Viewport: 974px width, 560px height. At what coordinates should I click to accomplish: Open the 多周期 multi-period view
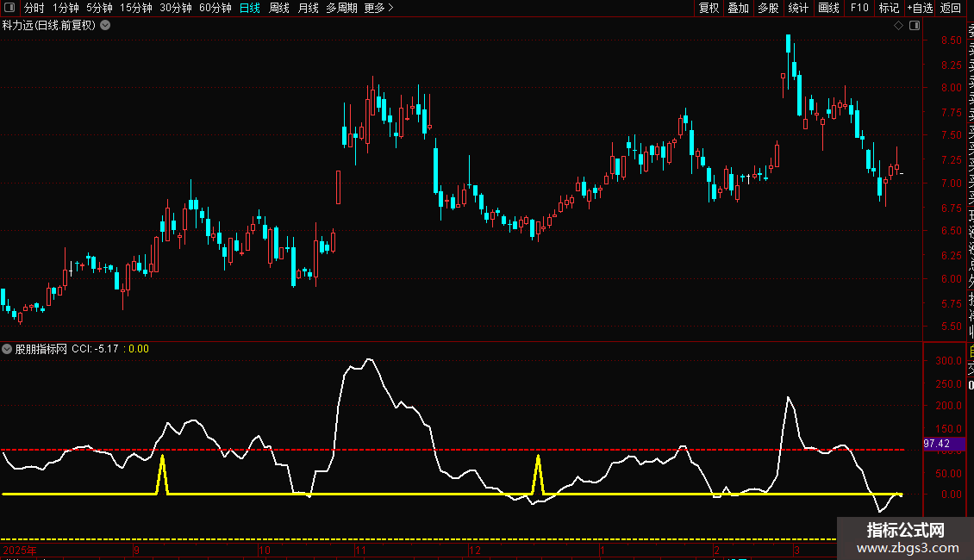coord(341,8)
